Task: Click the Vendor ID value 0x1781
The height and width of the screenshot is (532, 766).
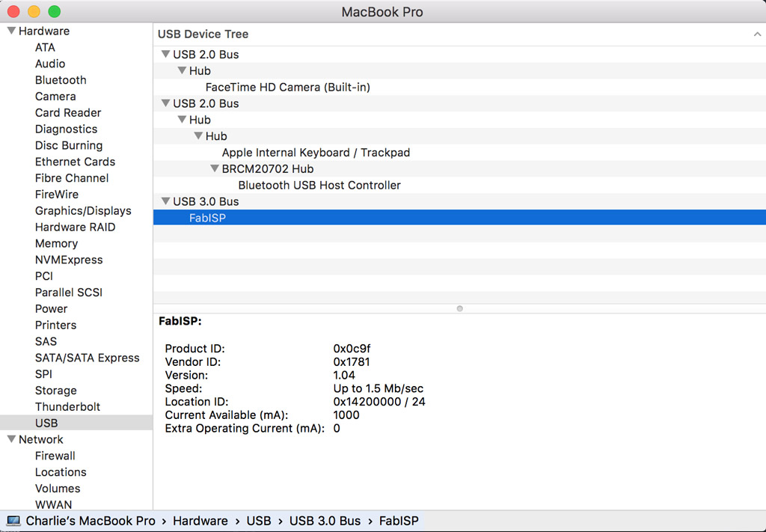Action: 352,362
